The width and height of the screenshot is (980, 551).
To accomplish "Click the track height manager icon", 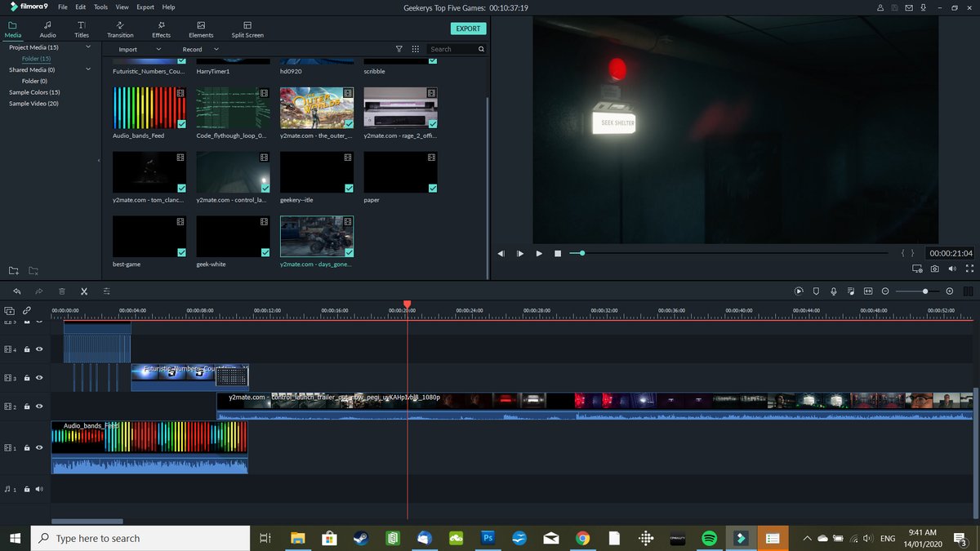I will (x=968, y=291).
